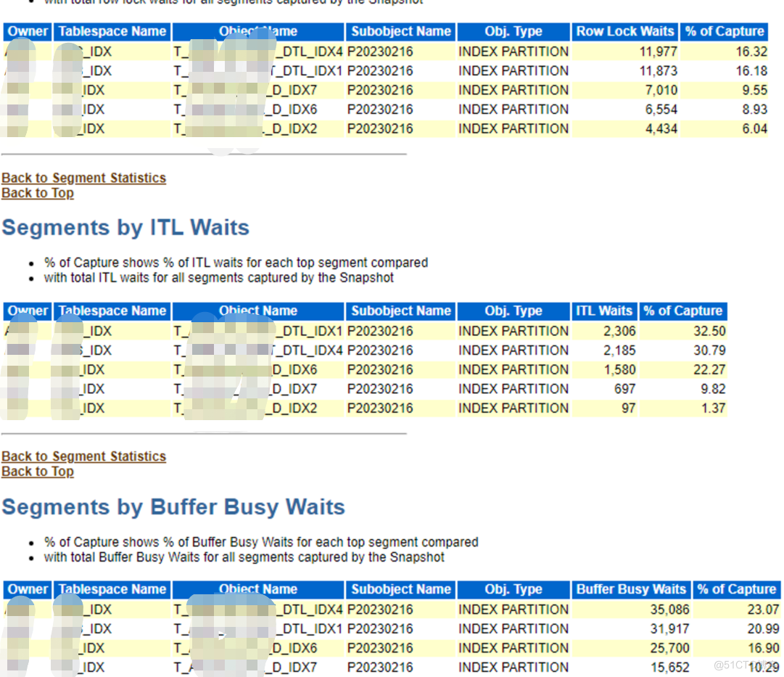Click percent of capture value 20.99
Viewport: 784px width, 677px height.
click(763, 629)
